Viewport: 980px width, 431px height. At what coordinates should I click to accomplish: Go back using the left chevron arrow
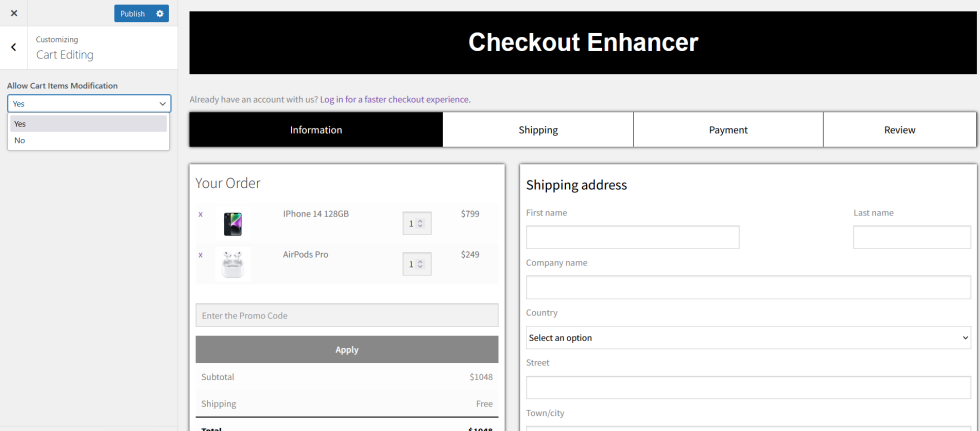point(13,47)
